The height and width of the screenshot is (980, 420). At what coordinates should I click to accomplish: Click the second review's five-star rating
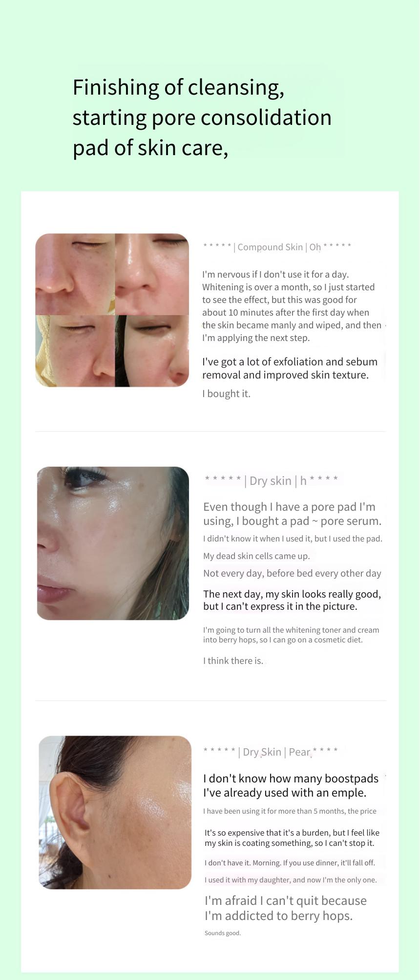223,479
